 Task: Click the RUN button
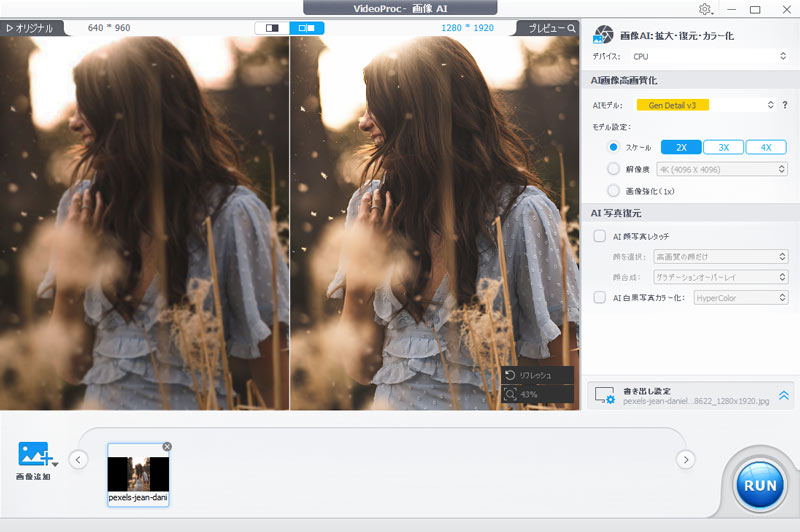[760, 486]
